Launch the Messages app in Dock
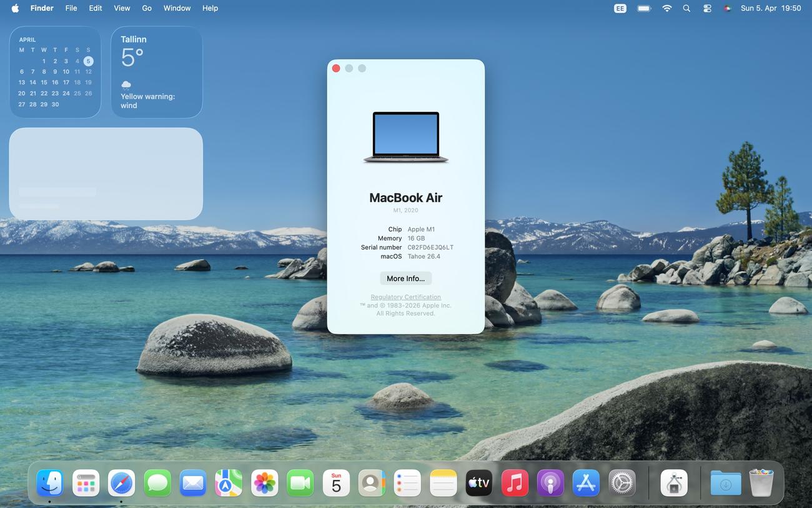The height and width of the screenshot is (508, 812). tap(157, 483)
